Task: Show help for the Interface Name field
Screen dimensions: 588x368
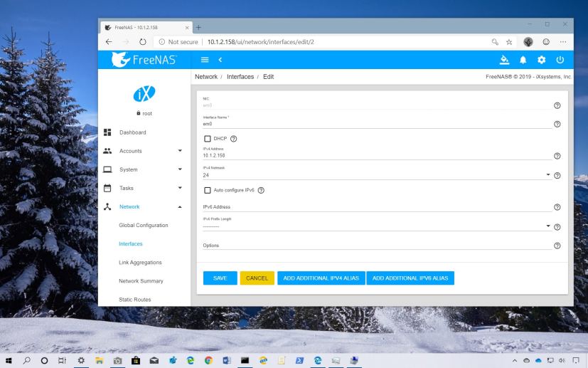Action: point(557,124)
